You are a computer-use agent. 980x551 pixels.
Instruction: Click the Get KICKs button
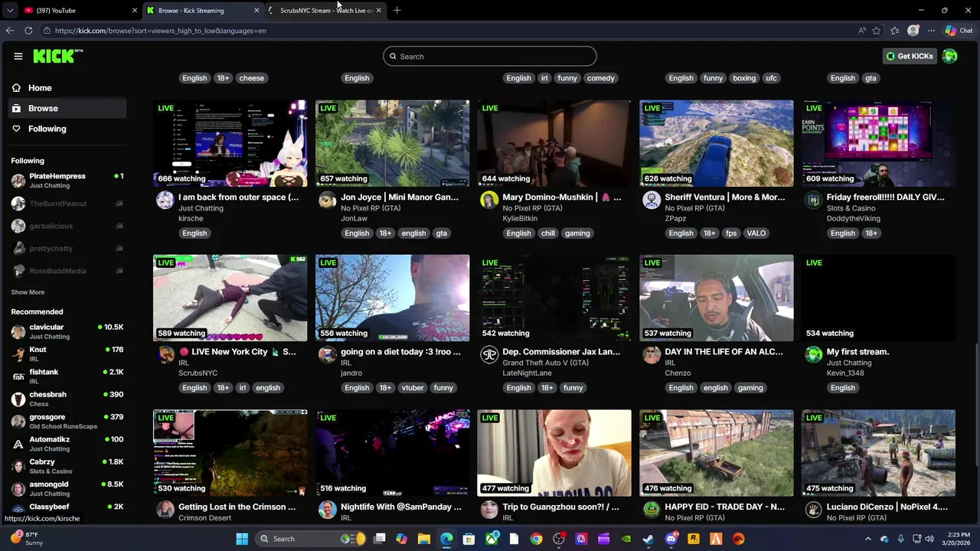pyautogui.click(x=910, y=56)
